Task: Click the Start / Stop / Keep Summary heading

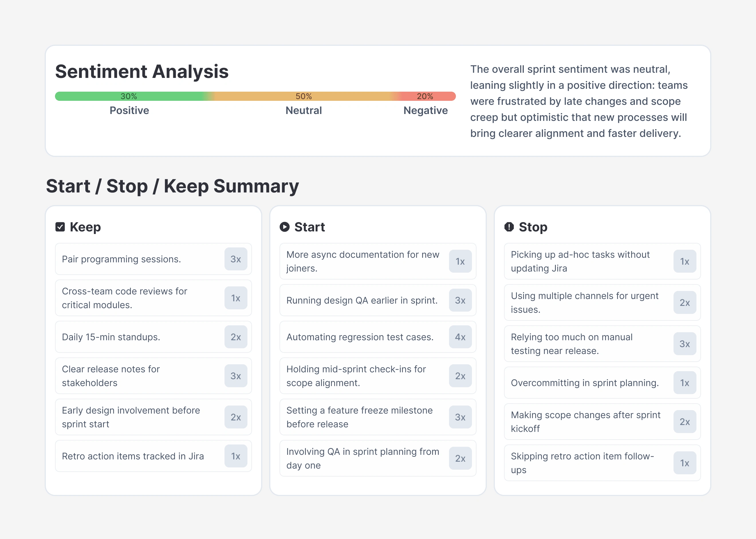Action: pos(172,186)
